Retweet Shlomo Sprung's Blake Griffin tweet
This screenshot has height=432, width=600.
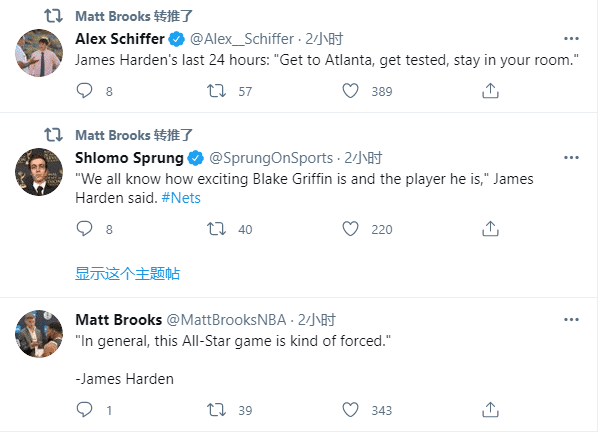pyautogui.click(x=215, y=229)
